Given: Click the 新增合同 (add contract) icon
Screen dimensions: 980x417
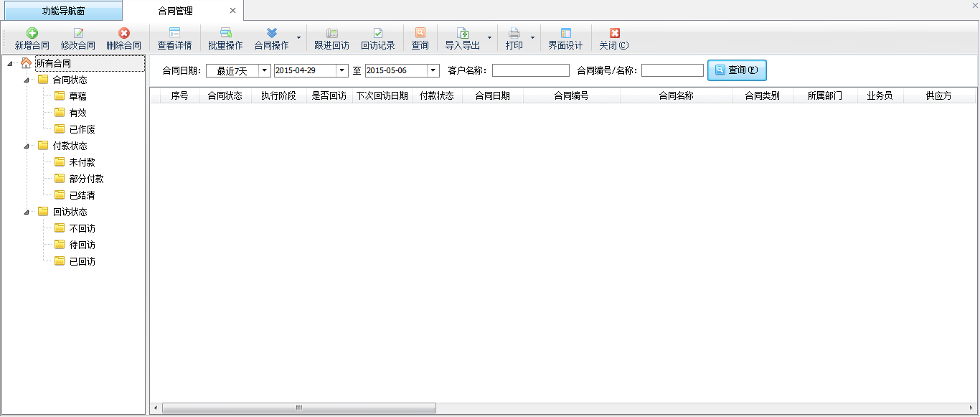Looking at the screenshot, I should click(32, 33).
